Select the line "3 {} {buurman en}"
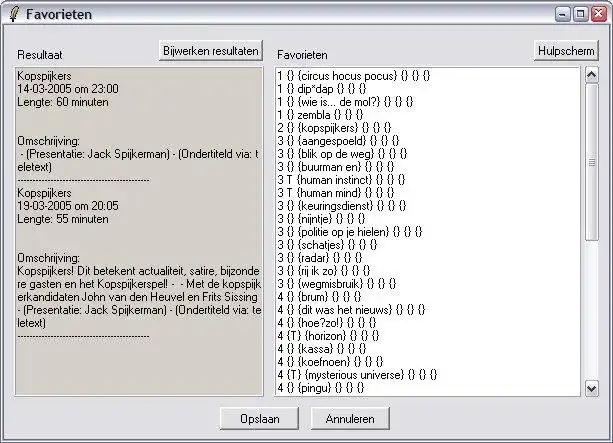The width and height of the screenshot is (613, 443). [335, 167]
